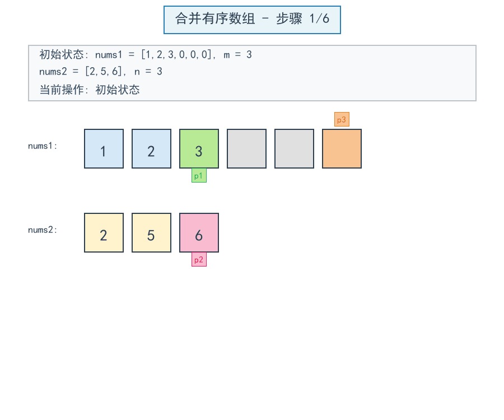Click the nums2 row label
504x420 pixels.
(43, 230)
